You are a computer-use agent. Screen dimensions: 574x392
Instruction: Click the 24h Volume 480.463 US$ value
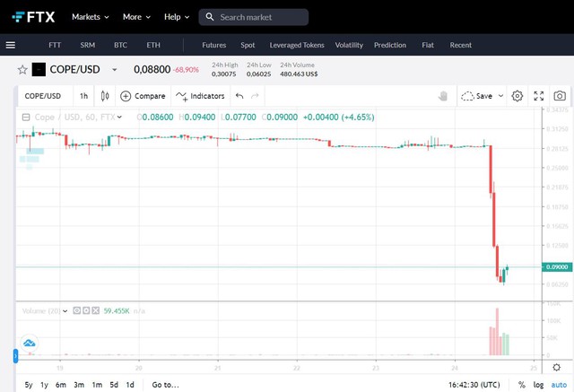(299, 74)
